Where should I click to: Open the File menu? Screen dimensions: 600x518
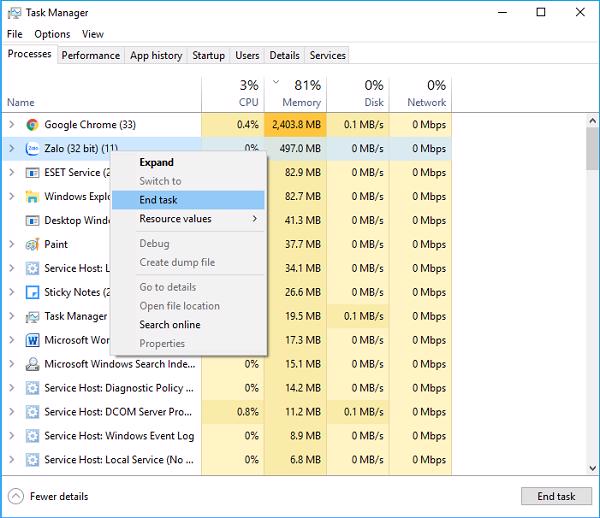(x=15, y=34)
